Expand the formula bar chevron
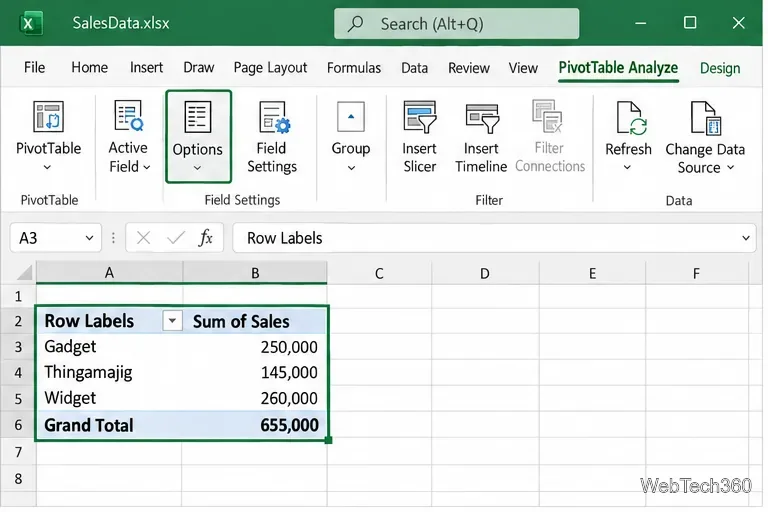The image size is (768, 512). tap(745, 238)
